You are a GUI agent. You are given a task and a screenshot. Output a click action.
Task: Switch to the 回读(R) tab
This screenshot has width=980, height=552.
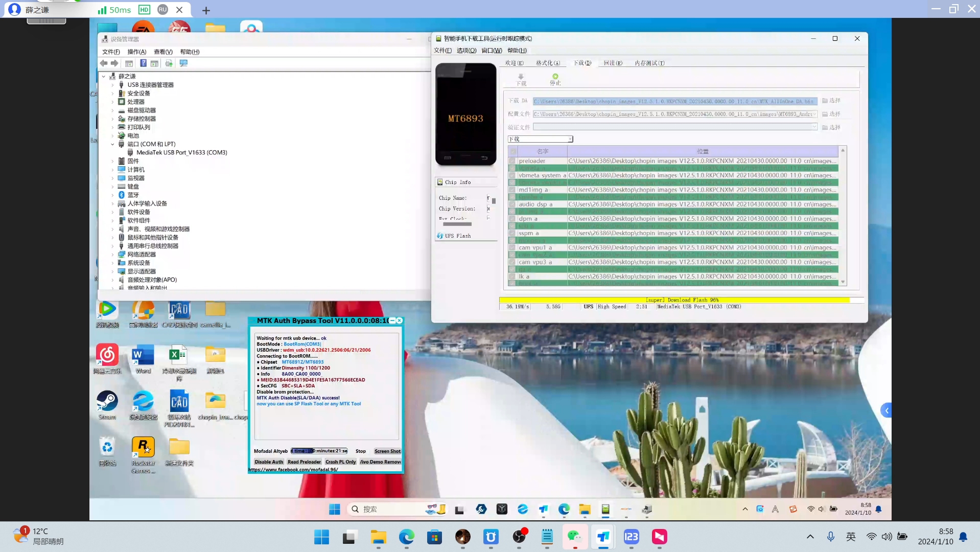pos(613,63)
